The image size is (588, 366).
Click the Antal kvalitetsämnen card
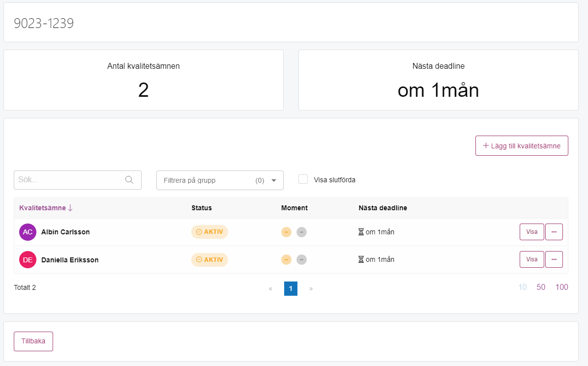click(144, 80)
